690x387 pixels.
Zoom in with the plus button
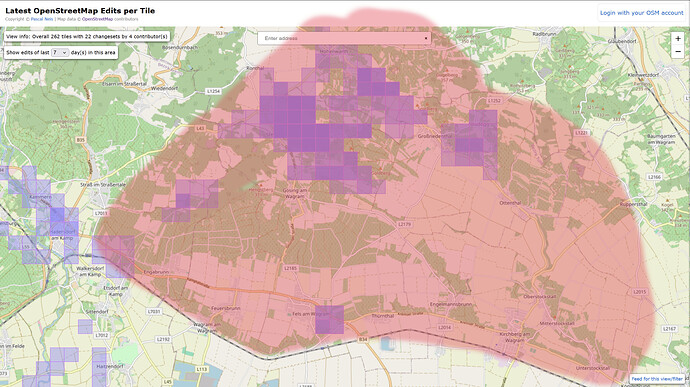(678, 39)
